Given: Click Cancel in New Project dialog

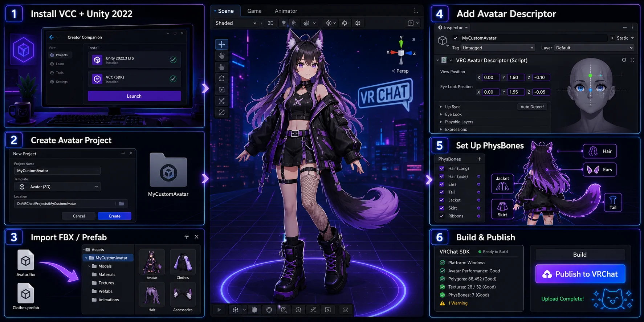Looking at the screenshot, I should (x=79, y=216).
